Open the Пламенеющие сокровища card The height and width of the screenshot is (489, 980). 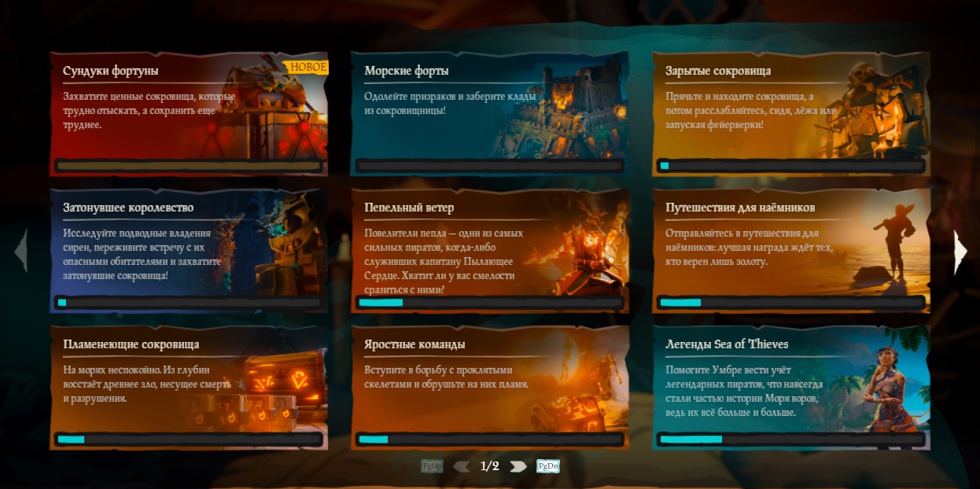tap(189, 388)
